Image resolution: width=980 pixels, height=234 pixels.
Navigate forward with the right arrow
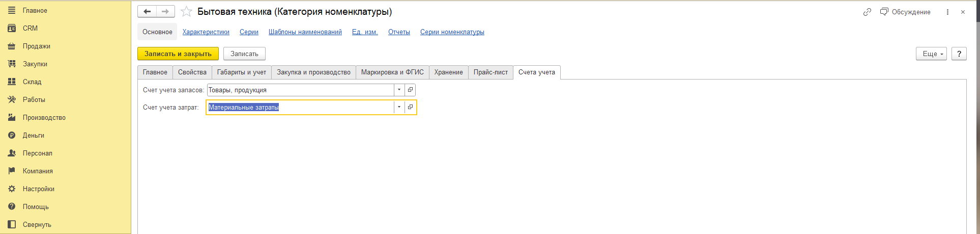point(165,11)
